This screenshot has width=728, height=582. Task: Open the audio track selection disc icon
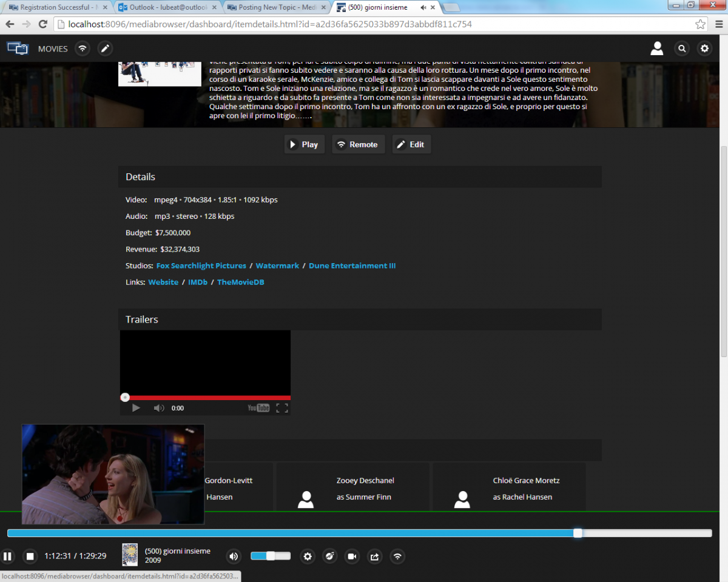(x=330, y=556)
